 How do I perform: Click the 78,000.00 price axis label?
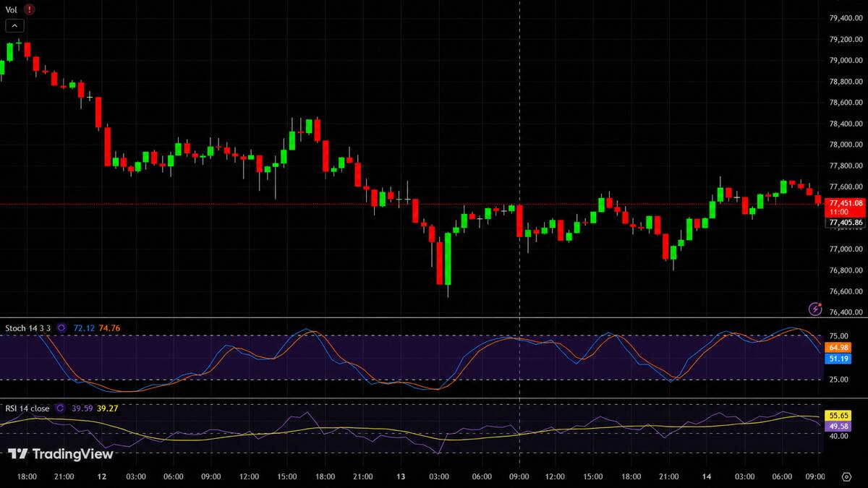click(x=846, y=145)
